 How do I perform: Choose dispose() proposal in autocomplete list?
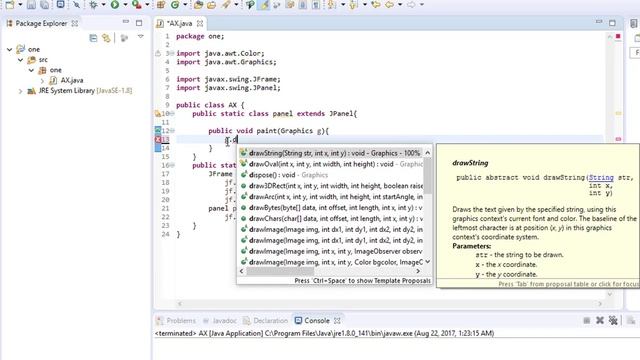pyautogui.click(x=331, y=175)
